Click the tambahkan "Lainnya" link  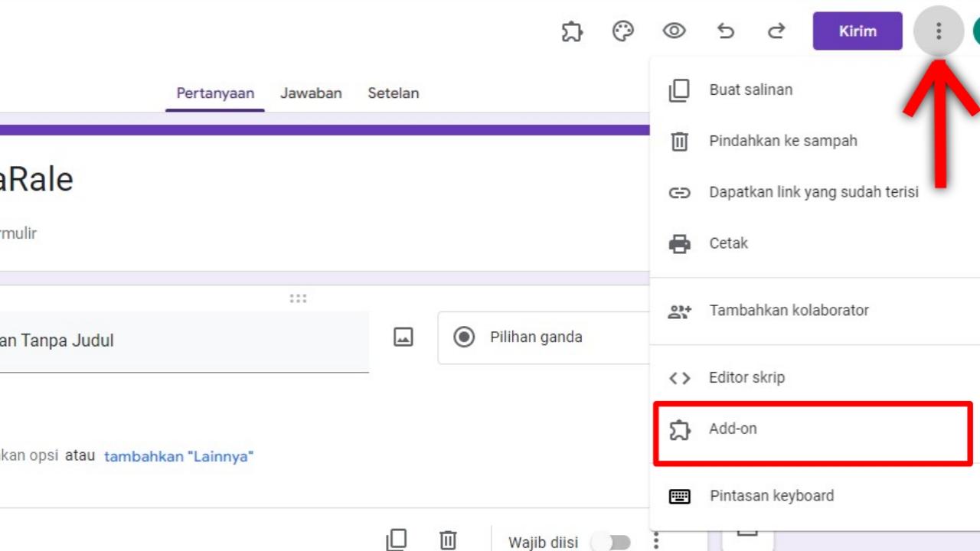tap(178, 457)
